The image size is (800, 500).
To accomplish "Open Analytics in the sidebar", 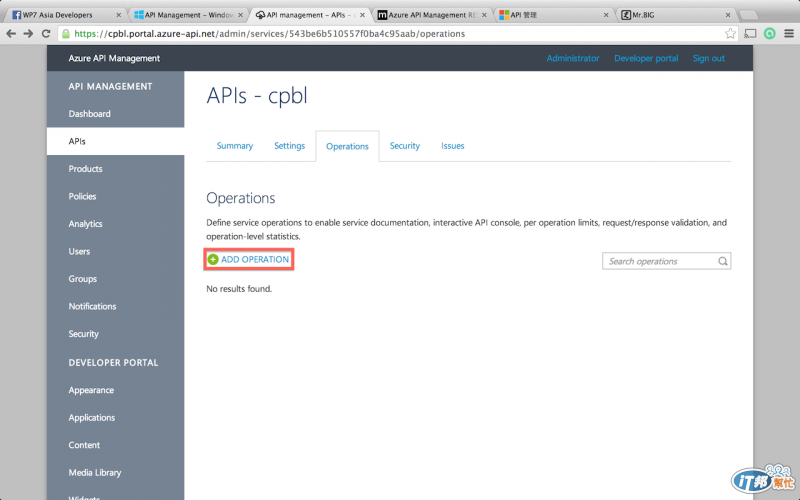I will click(115, 224).
